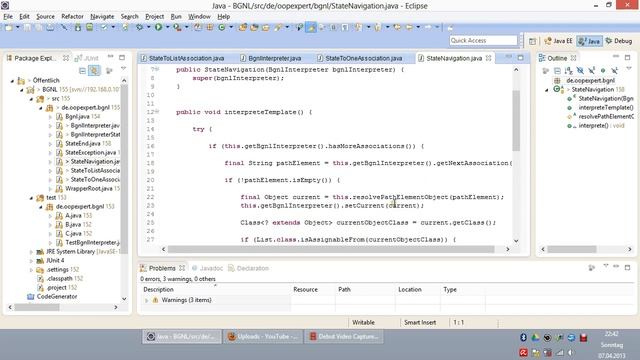Select the Java perspective button
This screenshot has width=640, height=360.
(x=589, y=41)
